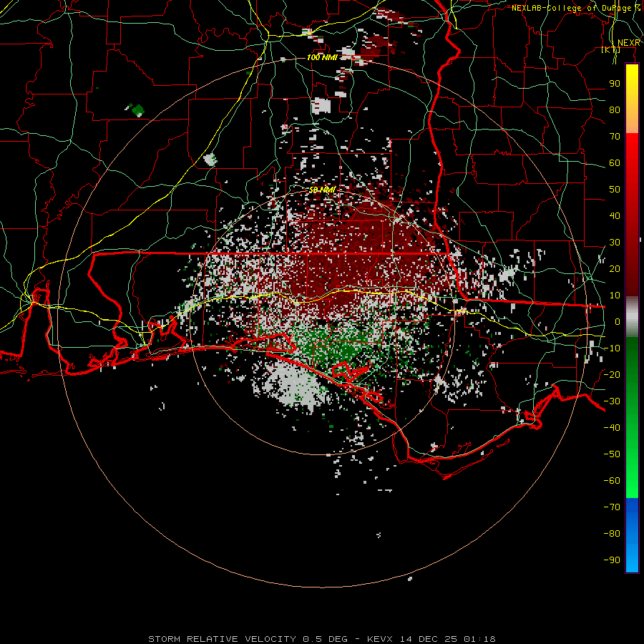Click the Storm Relative Velocity caption text
The image size is (644, 644).
(x=322, y=639)
